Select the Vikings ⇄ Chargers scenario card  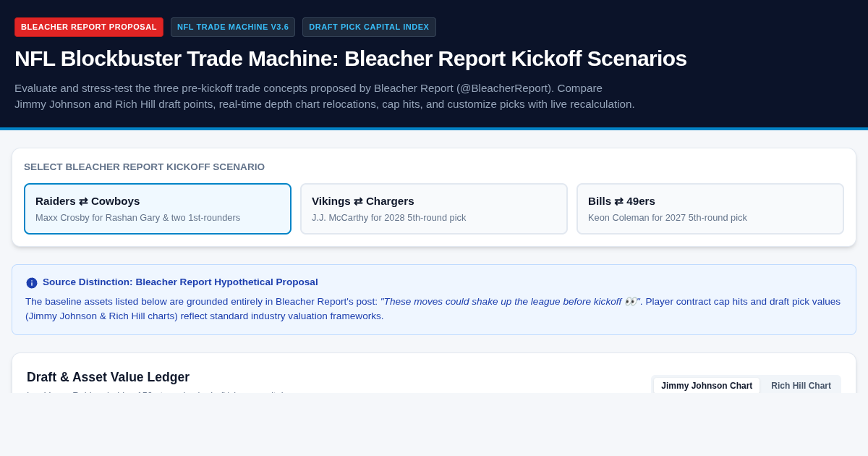[x=434, y=208]
